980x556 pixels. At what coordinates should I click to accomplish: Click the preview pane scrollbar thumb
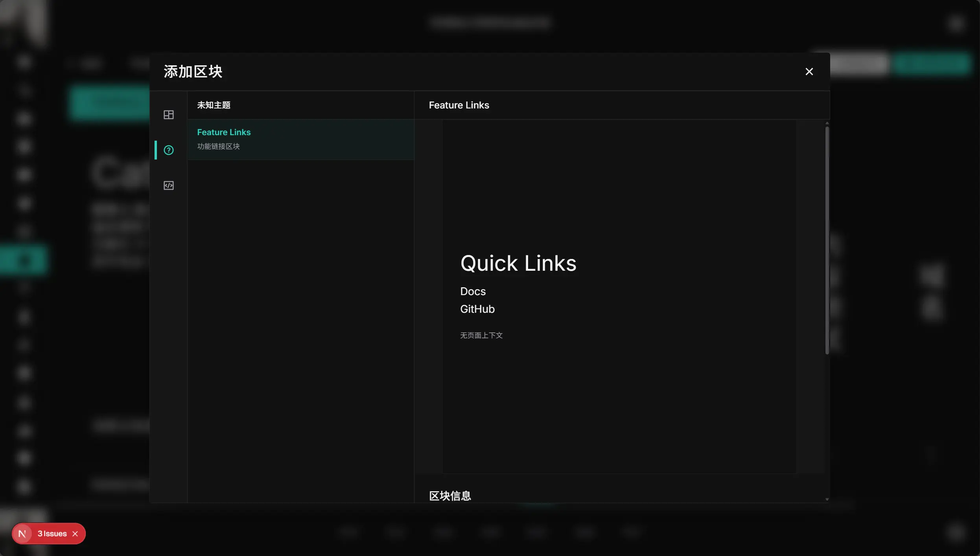tap(827, 240)
